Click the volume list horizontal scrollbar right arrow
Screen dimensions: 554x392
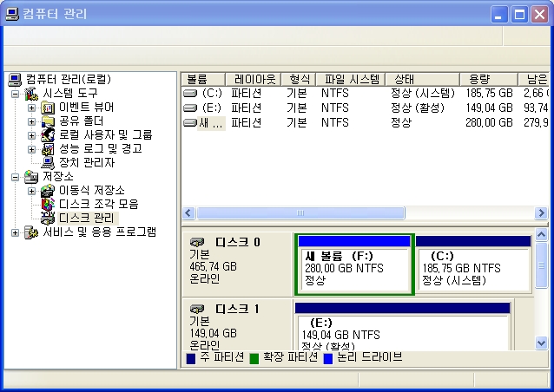(542, 212)
